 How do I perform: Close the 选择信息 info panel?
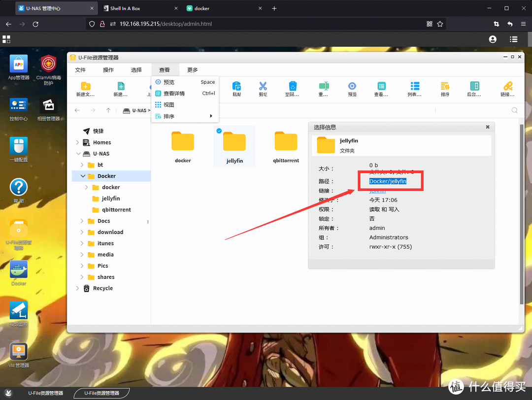pos(488,127)
